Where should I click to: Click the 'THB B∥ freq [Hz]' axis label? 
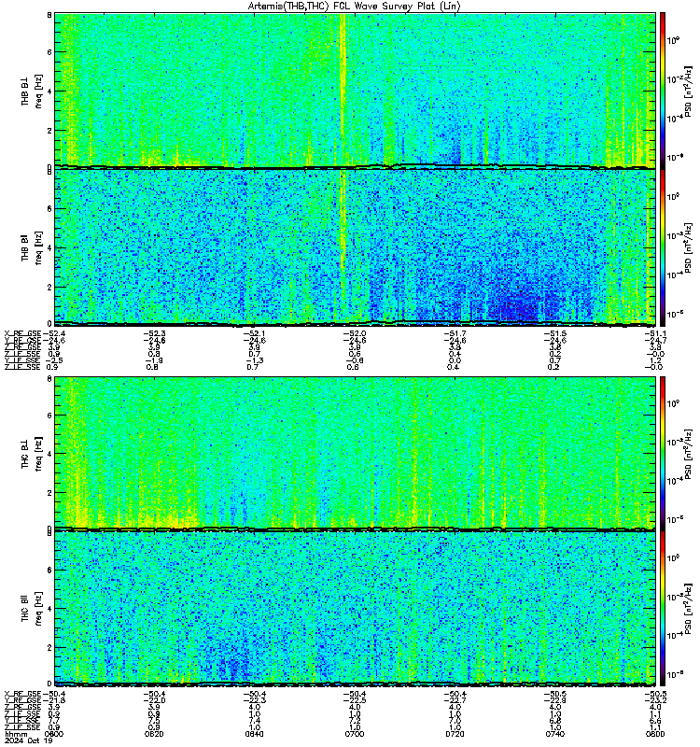coord(32,247)
